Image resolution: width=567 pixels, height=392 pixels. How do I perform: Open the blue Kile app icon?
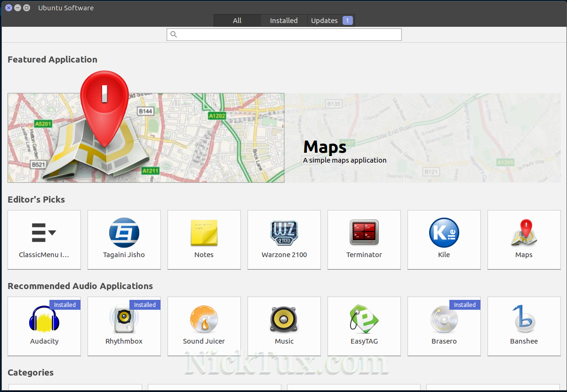click(x=444, y=233)
